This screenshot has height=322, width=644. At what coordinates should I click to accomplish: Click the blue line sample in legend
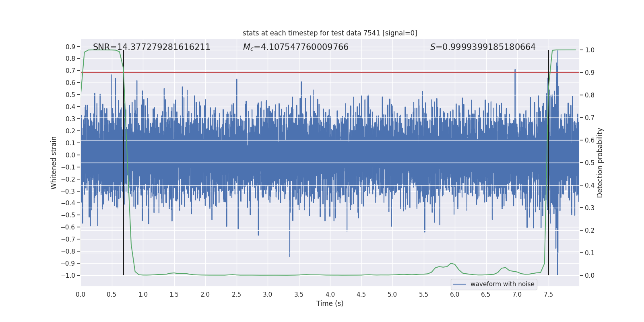[459, 284]
